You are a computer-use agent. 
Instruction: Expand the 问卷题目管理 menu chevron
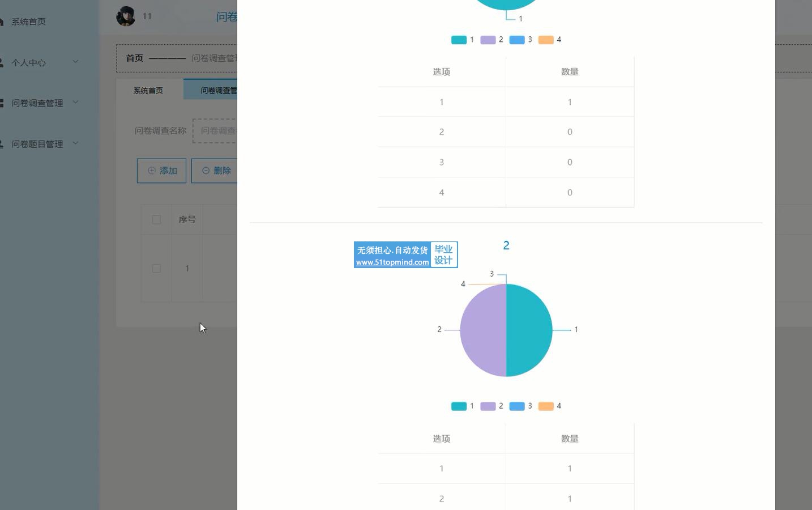[75, 143]
